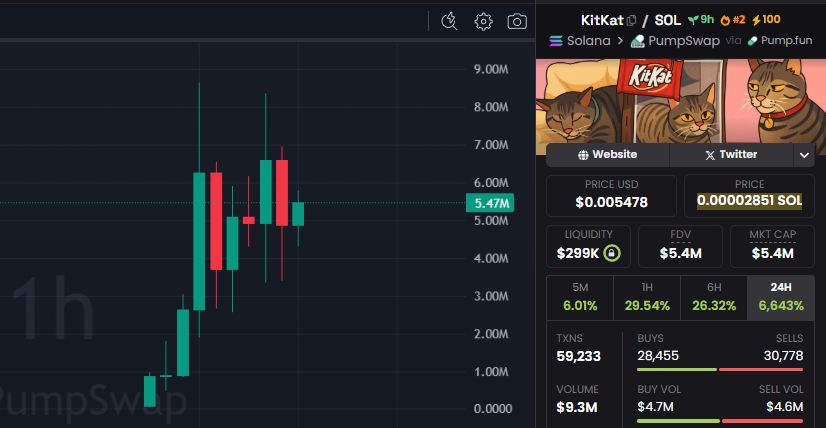
Task: Open the Twitter button
Action: pyautogui.click(x=731, y=155)
